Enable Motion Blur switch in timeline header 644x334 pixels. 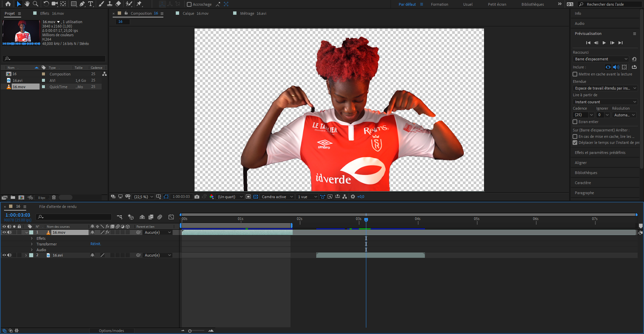[x=160, y=217]
